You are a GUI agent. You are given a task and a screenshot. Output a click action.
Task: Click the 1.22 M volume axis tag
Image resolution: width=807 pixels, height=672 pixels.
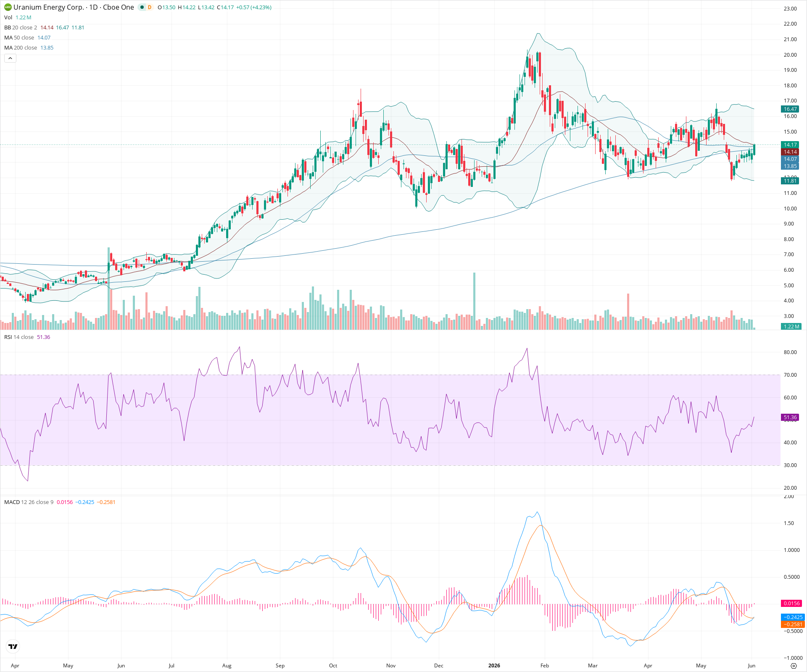(x=791, y=326)
